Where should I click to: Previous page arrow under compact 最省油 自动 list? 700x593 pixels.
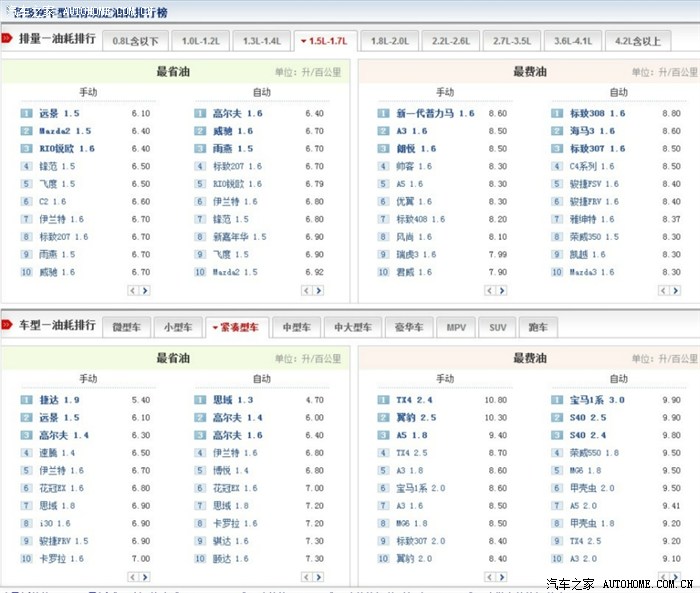306,577
